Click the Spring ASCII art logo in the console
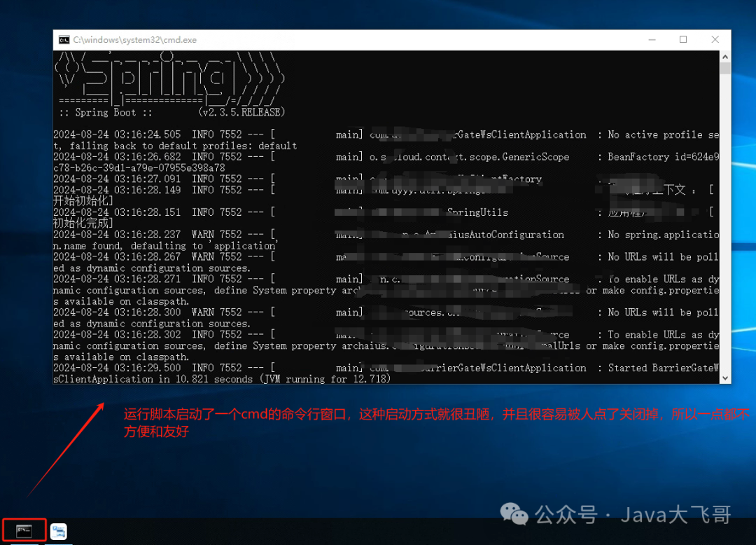The height and width of the screenshot is (545, 756). click(168, 77)
